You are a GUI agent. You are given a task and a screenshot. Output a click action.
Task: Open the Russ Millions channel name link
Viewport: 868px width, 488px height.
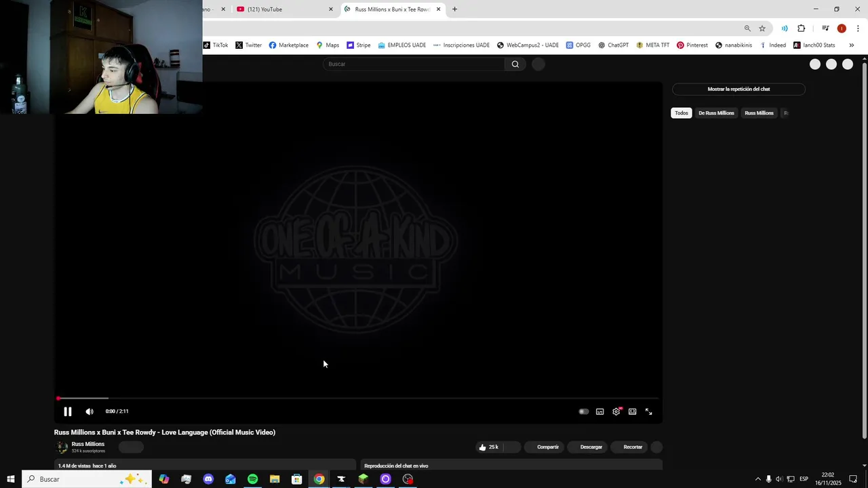tap(88, 444)
